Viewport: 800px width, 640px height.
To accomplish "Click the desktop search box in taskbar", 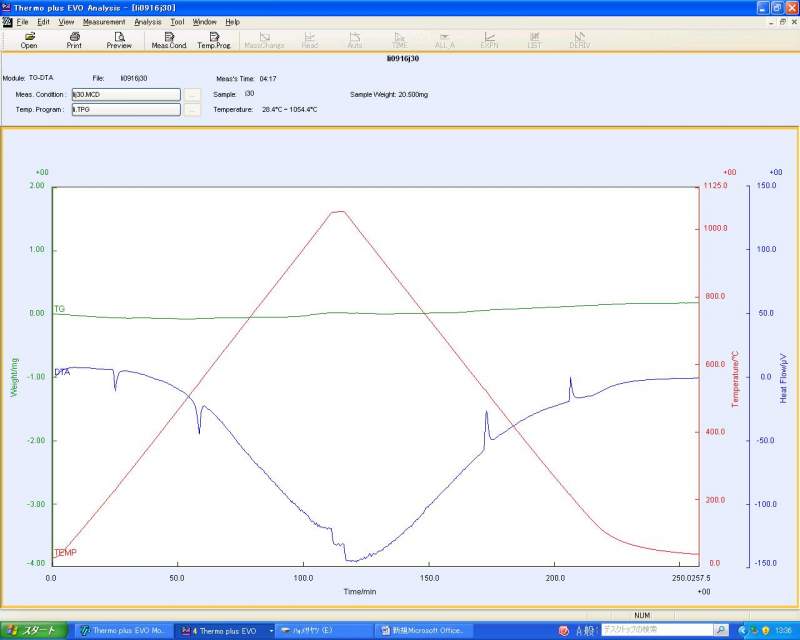I will (655, 630).
